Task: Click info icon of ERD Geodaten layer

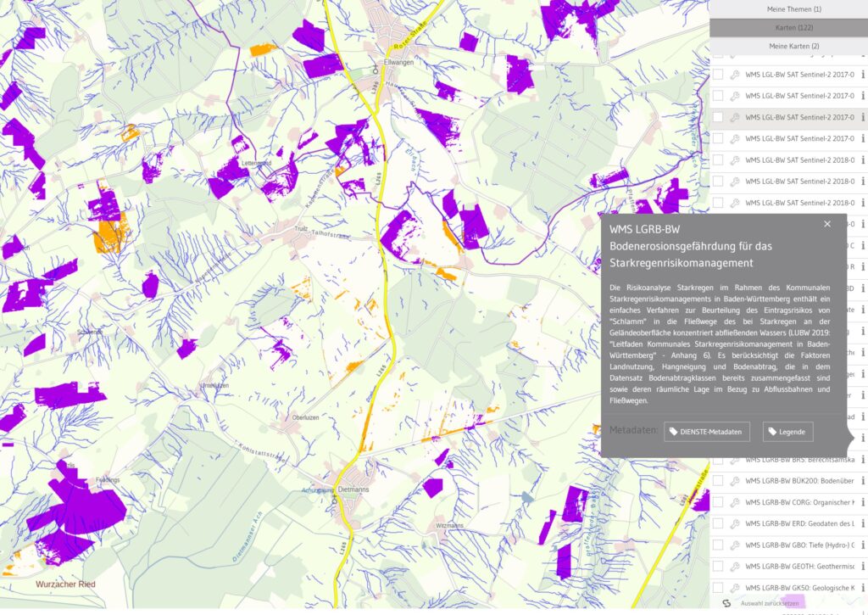Action: click(863, 523)
